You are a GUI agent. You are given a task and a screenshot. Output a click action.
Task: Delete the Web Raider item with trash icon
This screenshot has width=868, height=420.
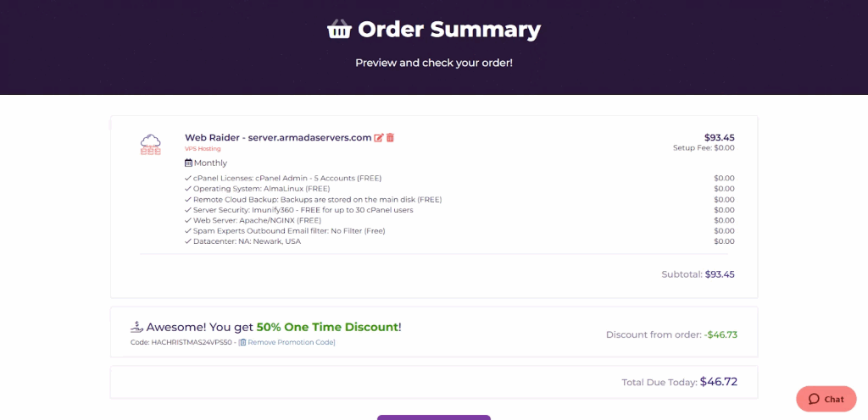tap(390, 138)
